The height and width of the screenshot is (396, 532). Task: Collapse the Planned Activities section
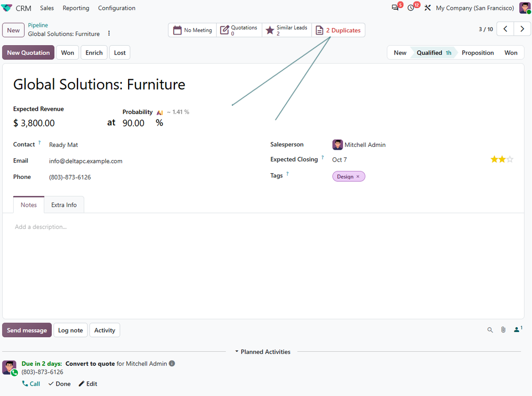[x=263, y=352]
